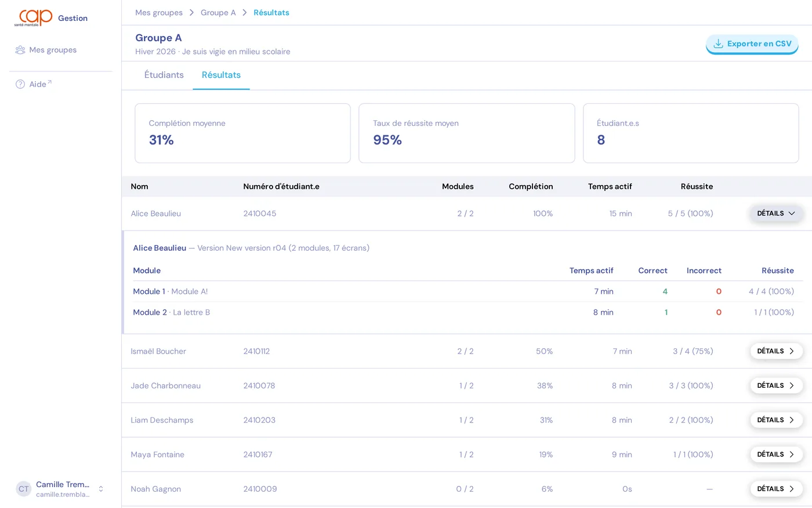This screenshot has width=812, height=508.
Task: Expand details for Jade Charbonneau
Action: pos(776,385)
